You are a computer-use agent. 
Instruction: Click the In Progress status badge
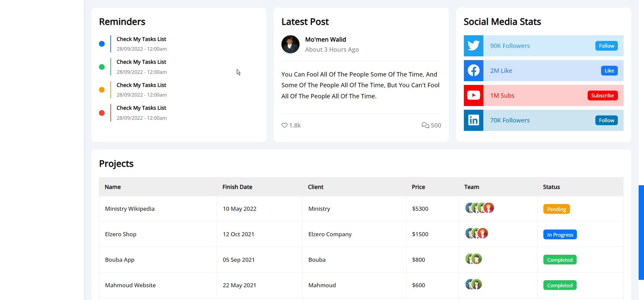(x=560, y=235)
